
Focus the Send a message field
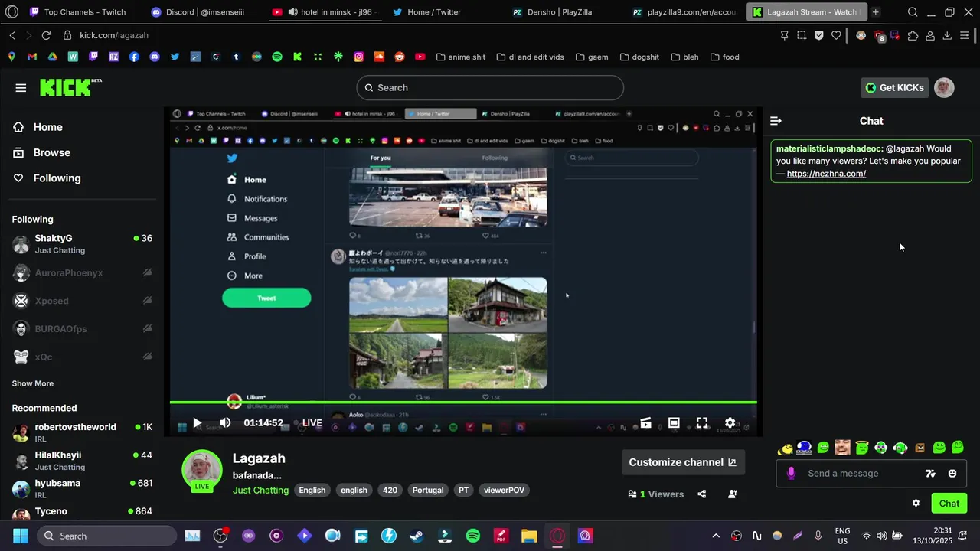pyautogui.click(x=872, y=474)
